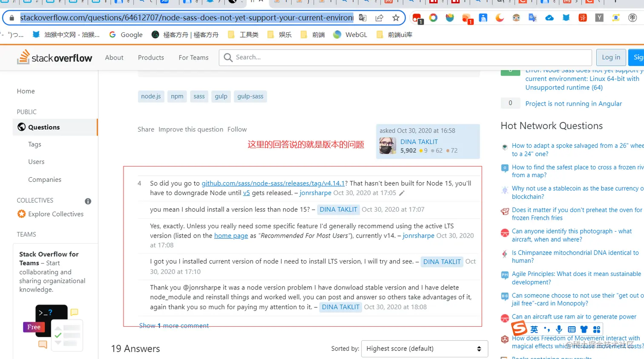This screenshot has width=644, height=359.
Task: Click the gulp tag
Action: (221, 96)
